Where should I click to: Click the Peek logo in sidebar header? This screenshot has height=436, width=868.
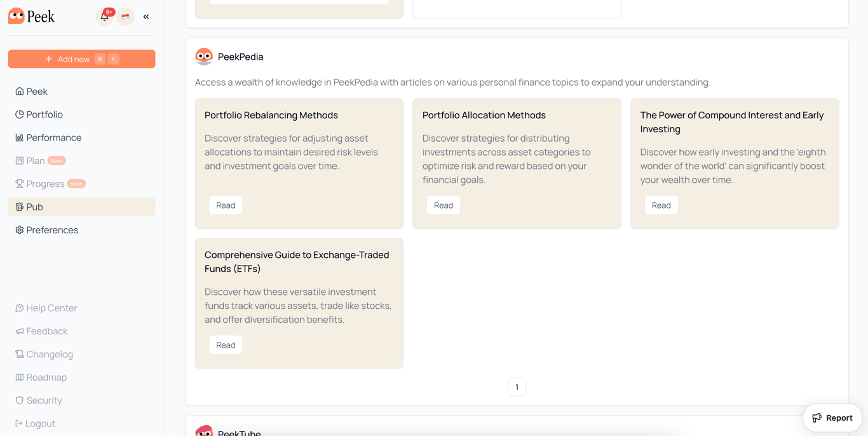coord(32,17)
